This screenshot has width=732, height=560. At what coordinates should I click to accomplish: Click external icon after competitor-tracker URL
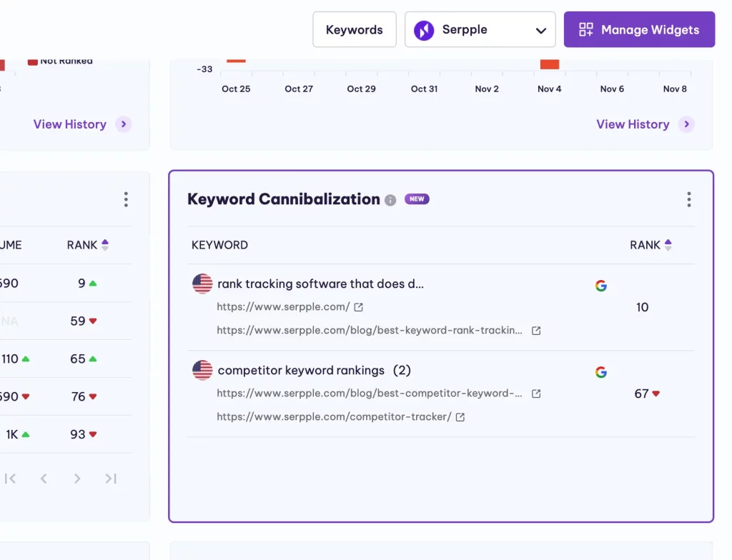pos(460,416)
